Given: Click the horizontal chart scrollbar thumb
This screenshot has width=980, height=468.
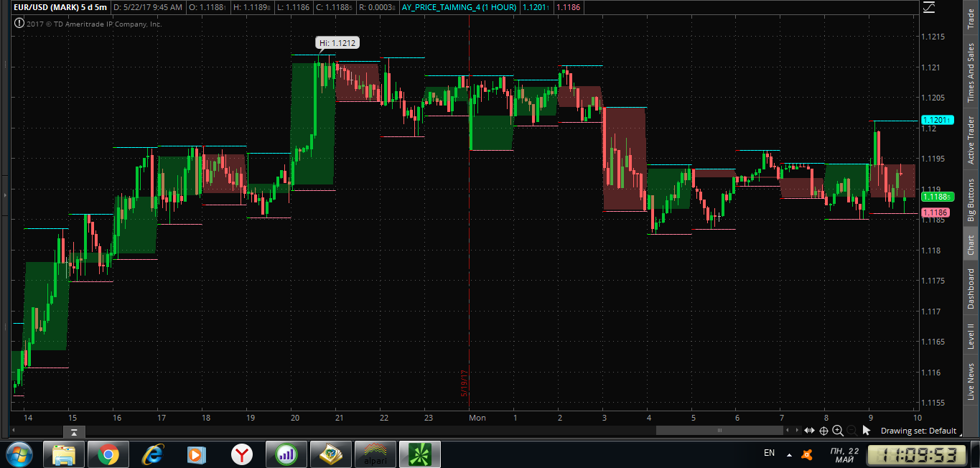Looking at the screenshot, I should tap(719, 430).
